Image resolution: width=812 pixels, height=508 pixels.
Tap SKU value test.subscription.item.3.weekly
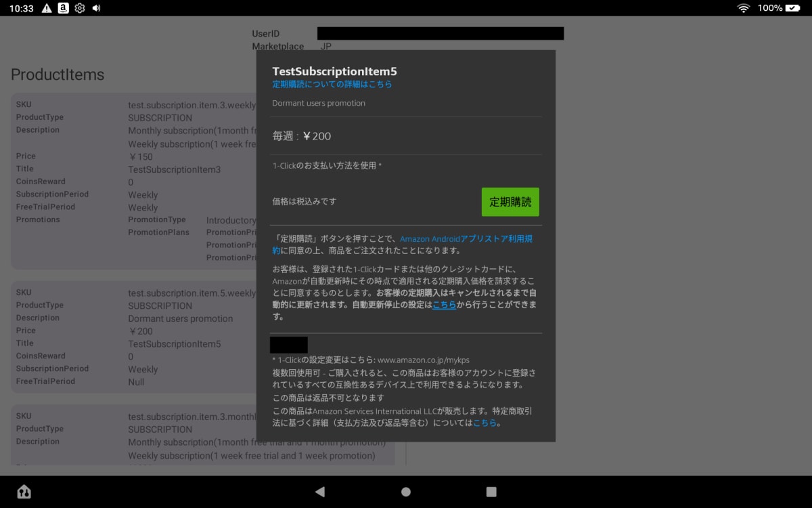point(192,105)
